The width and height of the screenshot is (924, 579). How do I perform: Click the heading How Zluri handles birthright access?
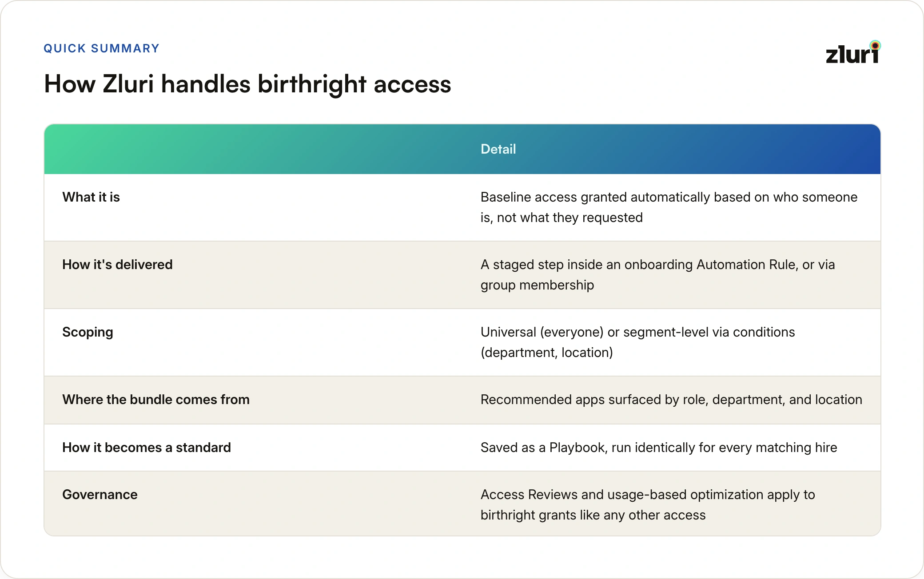tap(247, 84)
